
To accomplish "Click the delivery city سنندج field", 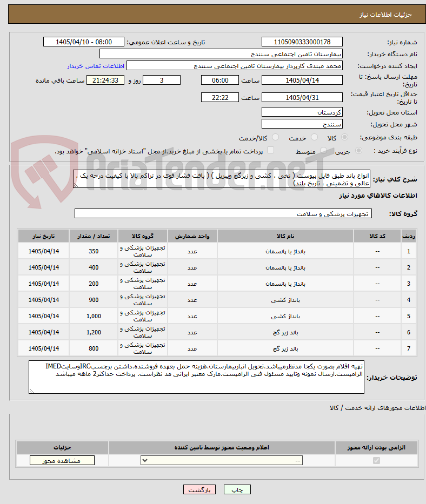I will pyautogui.click(x=302, y=124).
